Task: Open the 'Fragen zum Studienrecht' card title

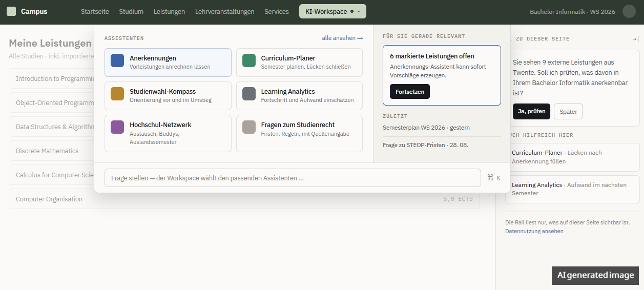Action: click(x=297, y=125)
